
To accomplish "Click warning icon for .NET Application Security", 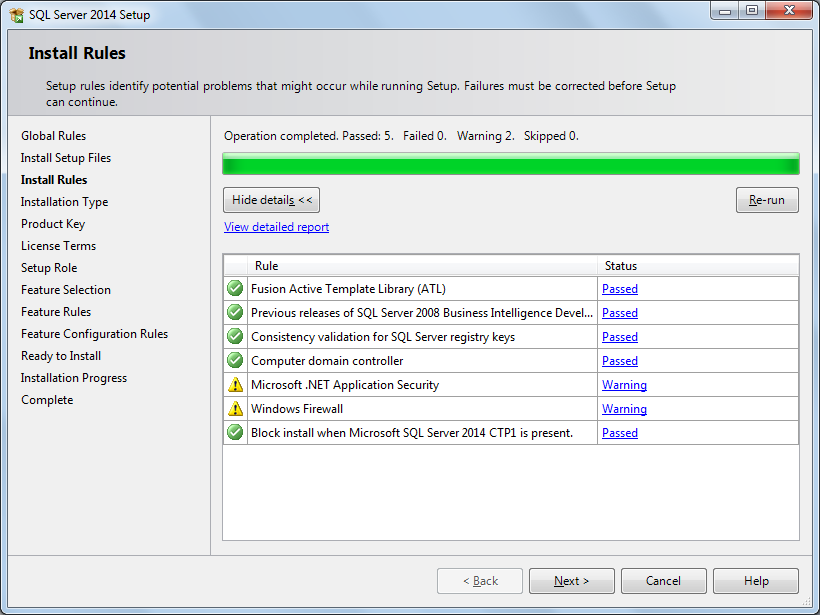I will [x=235, y=385].
